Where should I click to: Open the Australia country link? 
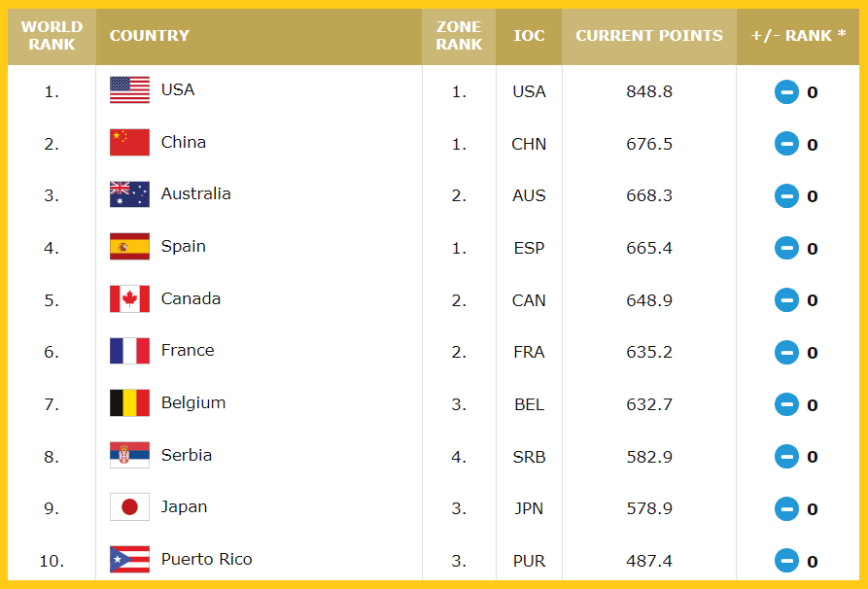(196, 193)
